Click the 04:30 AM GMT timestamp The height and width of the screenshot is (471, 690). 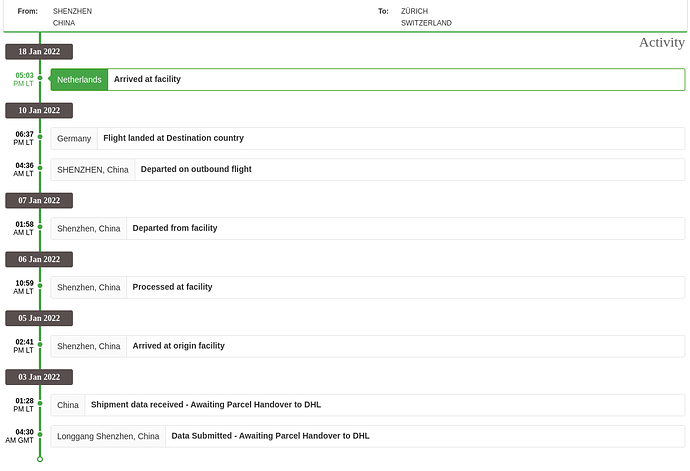tap(20, 436)
